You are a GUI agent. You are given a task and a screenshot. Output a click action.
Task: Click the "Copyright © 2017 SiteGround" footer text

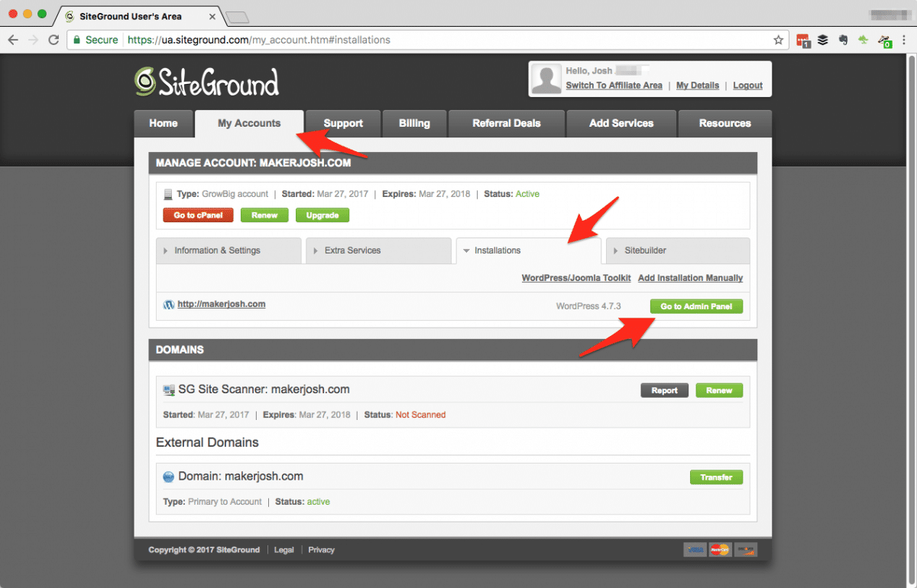[x=204, y=550]
